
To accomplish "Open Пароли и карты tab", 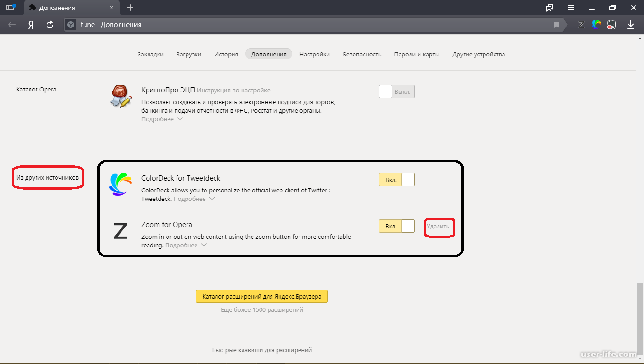I will click(x=417, y=54).
